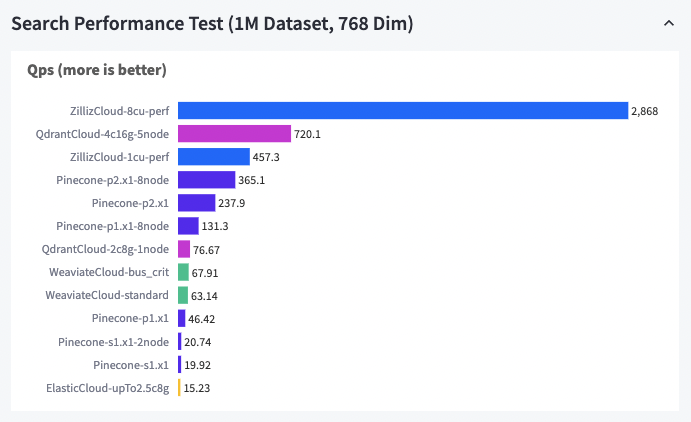Click the Search Performance Test section title
This screenshot has height=422, width=691.
(x=212, y=23)
